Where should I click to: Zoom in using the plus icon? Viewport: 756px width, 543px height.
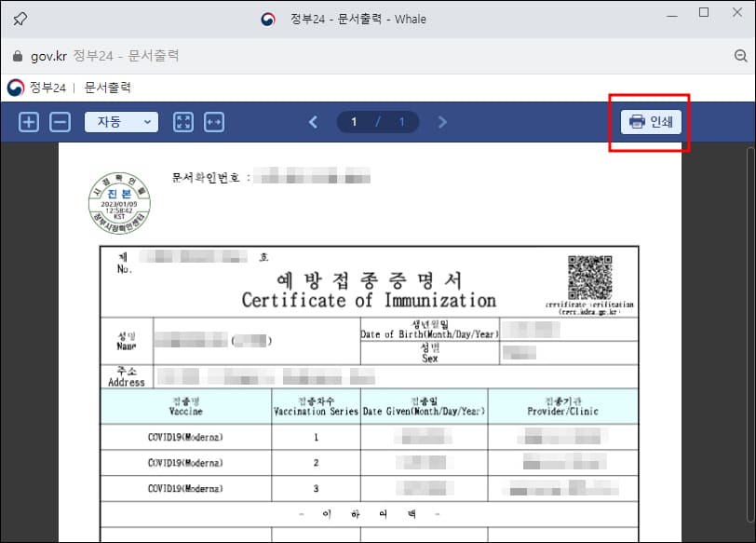(29, 121)
